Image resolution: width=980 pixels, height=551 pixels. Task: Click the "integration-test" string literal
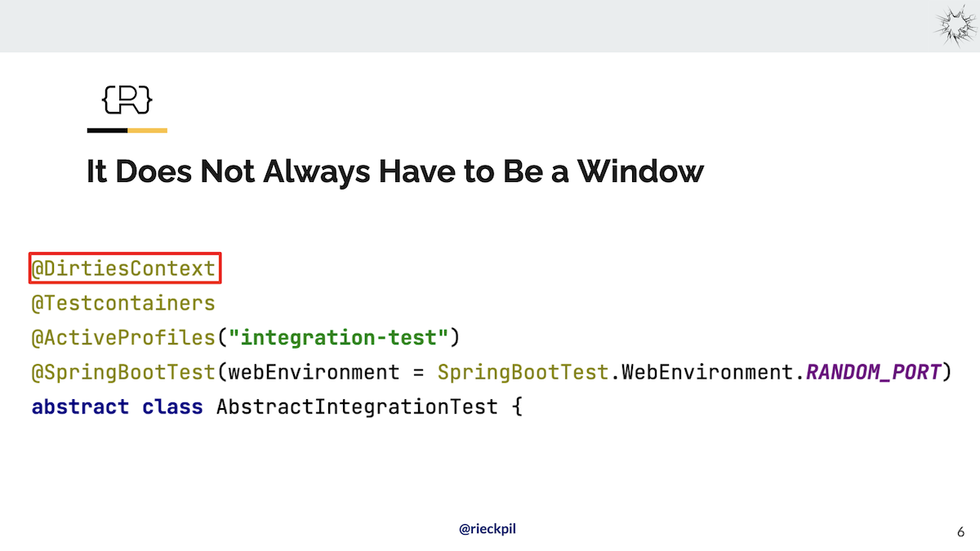coord(339,336)
